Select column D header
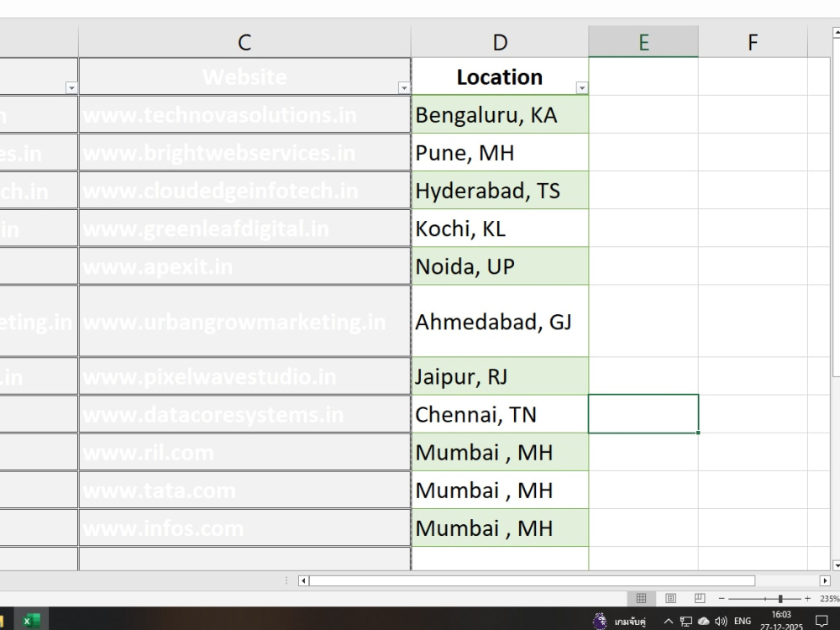Image resolution: width=840 pixels, height=630 pixels. pyautogui.click(x=500, y=42)
